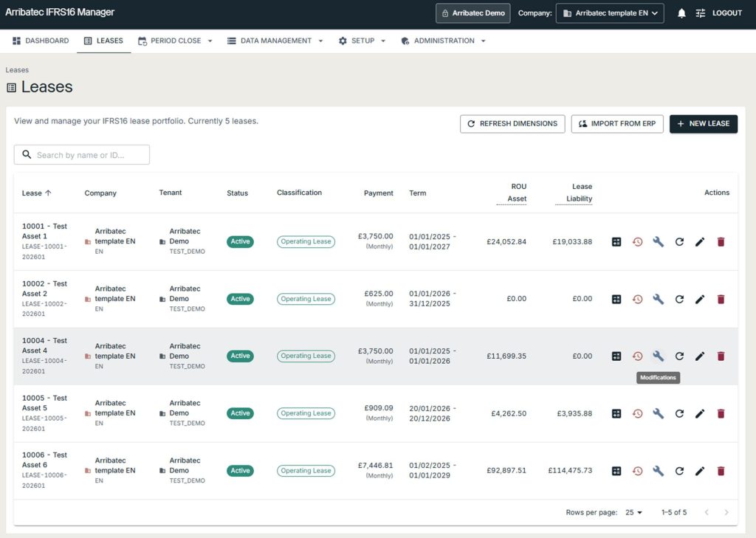View history for lease 10002 Test Asset 2
756x538 pixels.
[637, 300]
